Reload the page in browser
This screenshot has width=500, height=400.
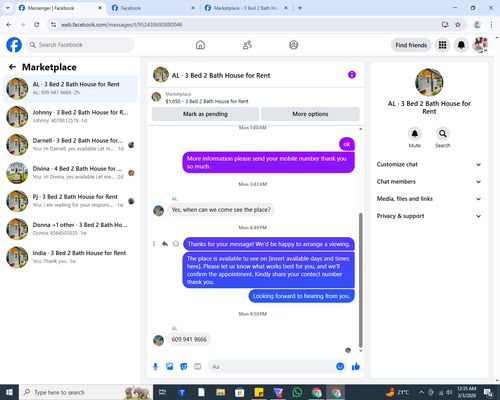pos(37,25)
